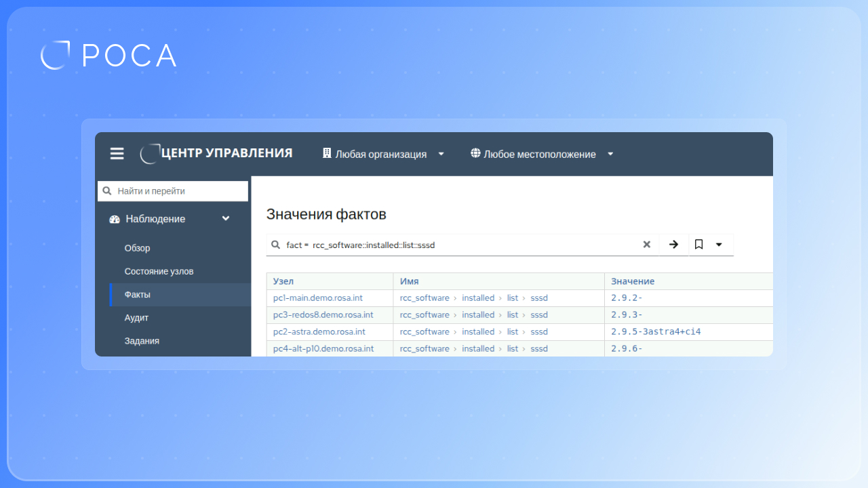Click the fact filter search input
868x488 pixels.
pos(461,245)
